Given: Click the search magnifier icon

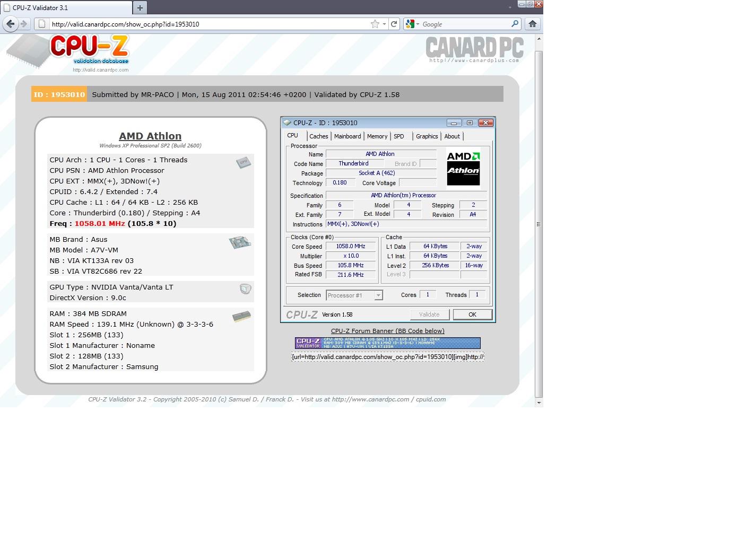Looking at the screenshot, I should [515, 24].
